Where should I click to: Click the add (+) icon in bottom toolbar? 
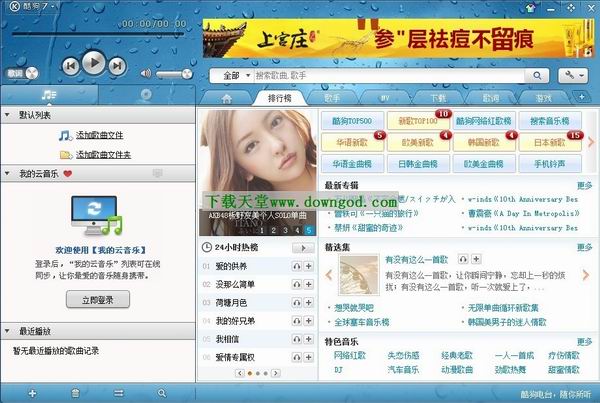[x=33, y=393]
